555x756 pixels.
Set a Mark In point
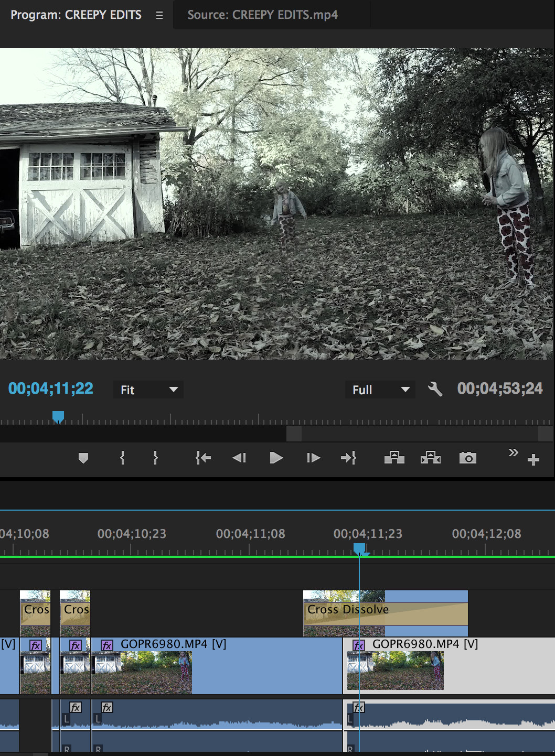point(121,458)
